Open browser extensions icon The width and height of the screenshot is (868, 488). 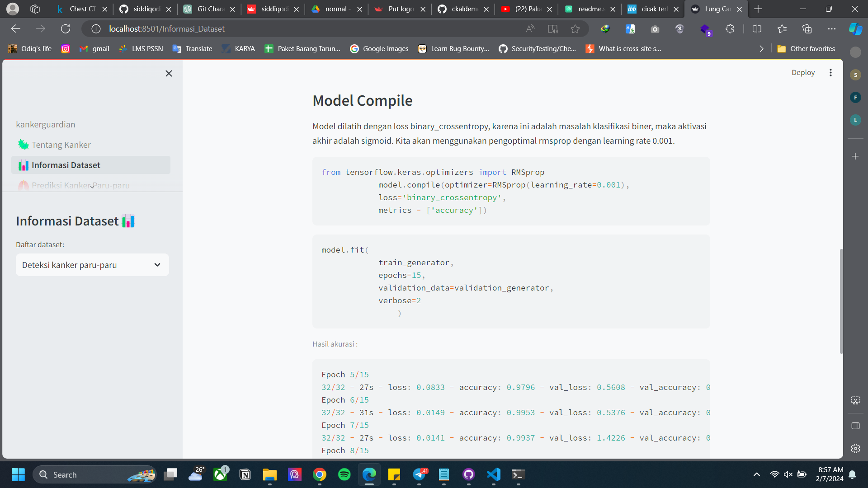pyautogui.click(x=730, y=29)
